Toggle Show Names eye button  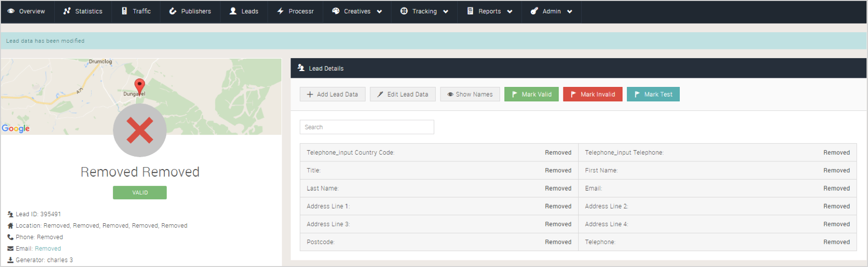pyautogui.click(x=470, y=94)
